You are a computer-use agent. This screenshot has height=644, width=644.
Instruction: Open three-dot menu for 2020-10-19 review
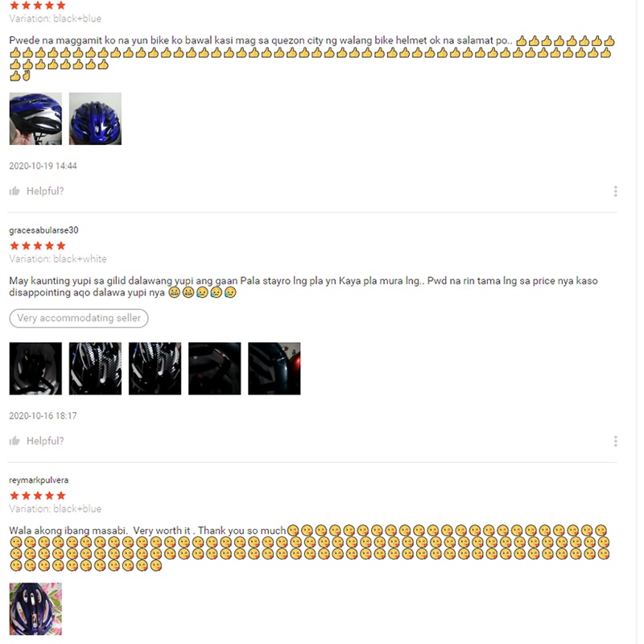[x=615, y=191]
